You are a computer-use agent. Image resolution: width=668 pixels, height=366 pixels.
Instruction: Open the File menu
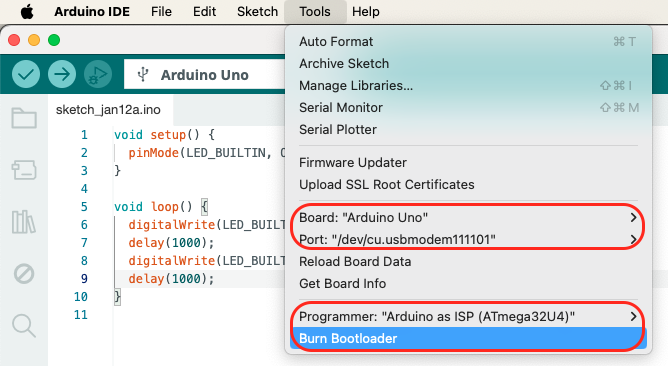coord(161,12)
